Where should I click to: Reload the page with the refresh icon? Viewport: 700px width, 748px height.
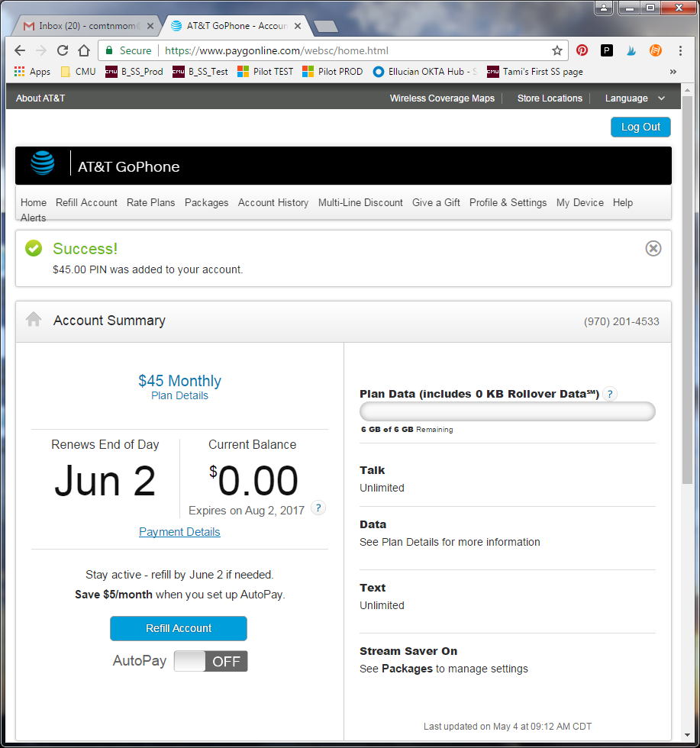point(63,50)
